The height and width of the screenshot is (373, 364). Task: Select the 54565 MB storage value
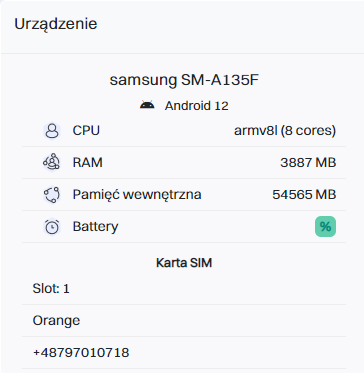click(x=304, y=195)
